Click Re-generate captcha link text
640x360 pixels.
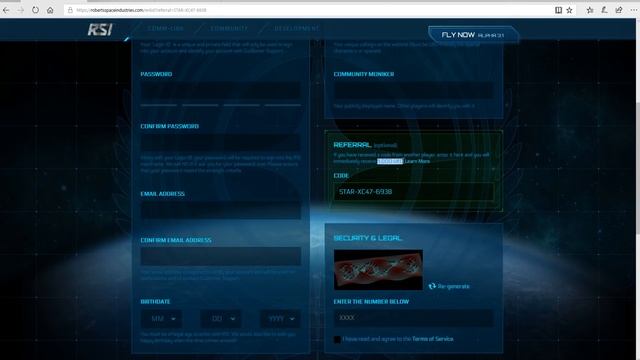(453, 286)
